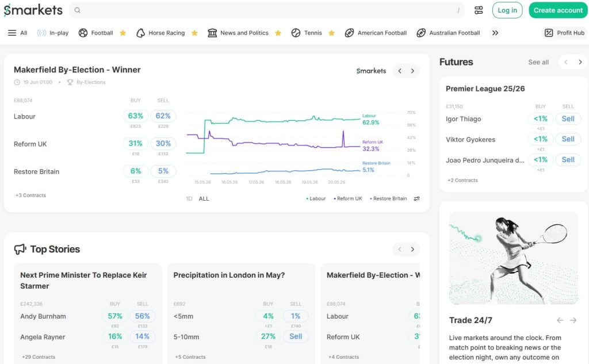Viewport: 589px width, 364px height.
Task: Click the search magnifier icon
Action: pyautogui.click(x=78, y=10)
